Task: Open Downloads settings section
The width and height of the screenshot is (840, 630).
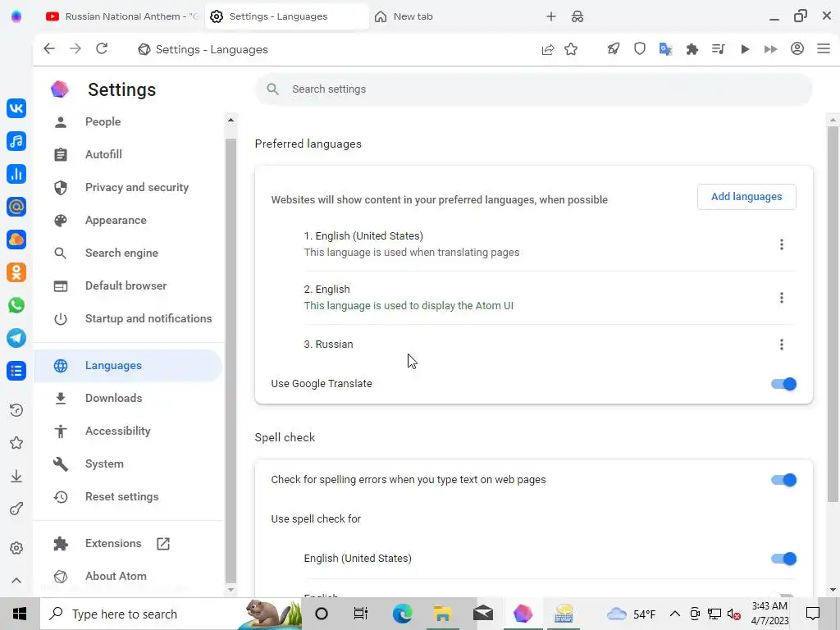Action: pos(128,398)
